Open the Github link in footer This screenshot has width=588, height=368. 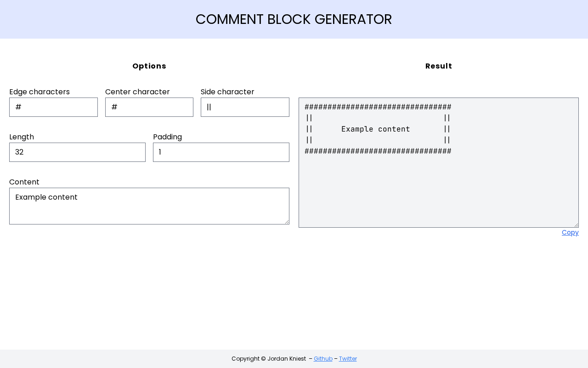pos(323,359)
